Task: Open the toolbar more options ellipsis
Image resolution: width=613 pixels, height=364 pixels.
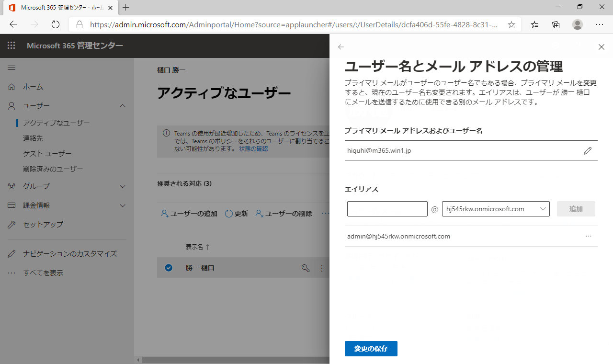Action: tap(325, 214)
